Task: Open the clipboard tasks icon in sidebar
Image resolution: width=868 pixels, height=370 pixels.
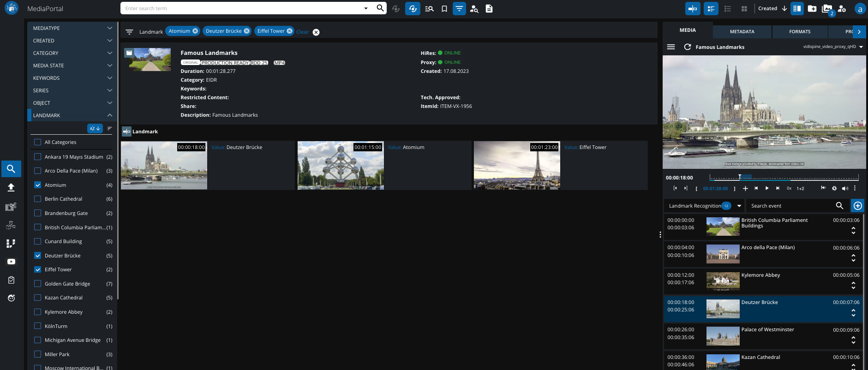Action: pos(11,280)
